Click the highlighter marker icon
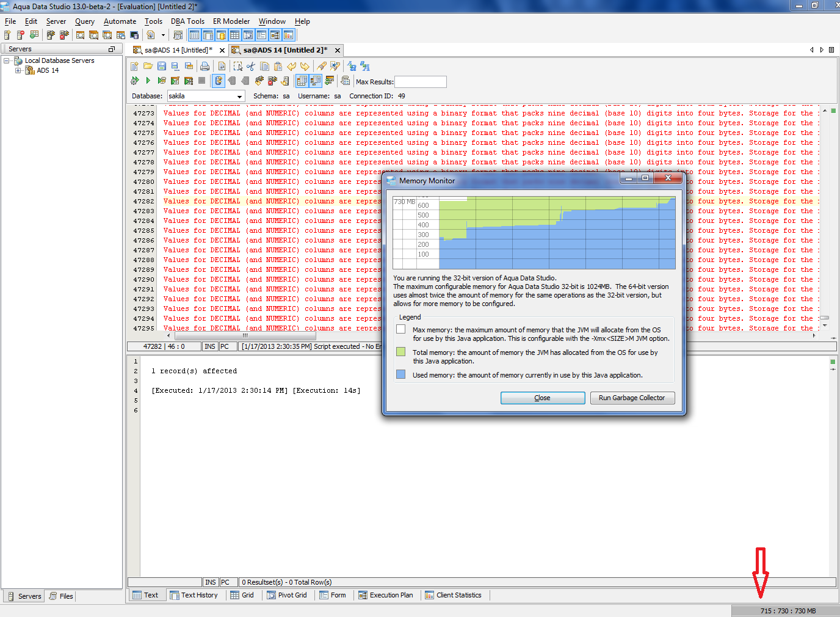 click(x=322, y=66)
